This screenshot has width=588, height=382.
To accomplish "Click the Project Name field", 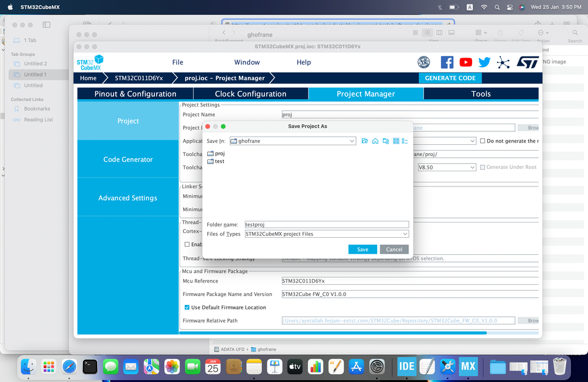I will 410,114.
